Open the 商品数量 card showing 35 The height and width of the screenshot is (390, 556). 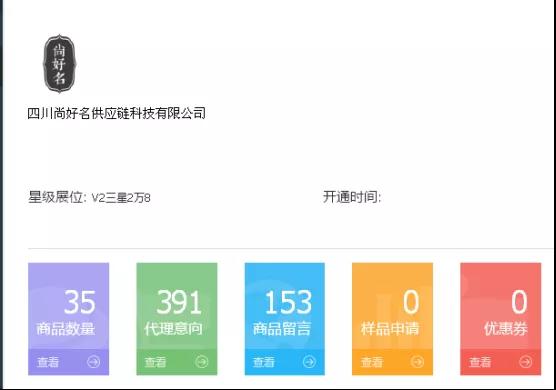(68, 319)
